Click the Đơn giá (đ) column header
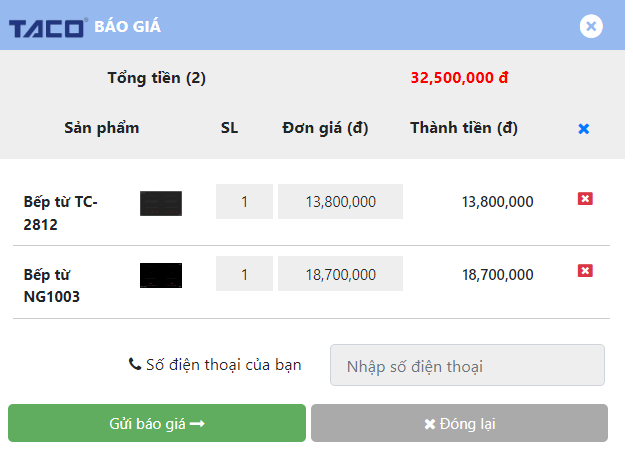 pyautogui.click(x=325, y=128)
